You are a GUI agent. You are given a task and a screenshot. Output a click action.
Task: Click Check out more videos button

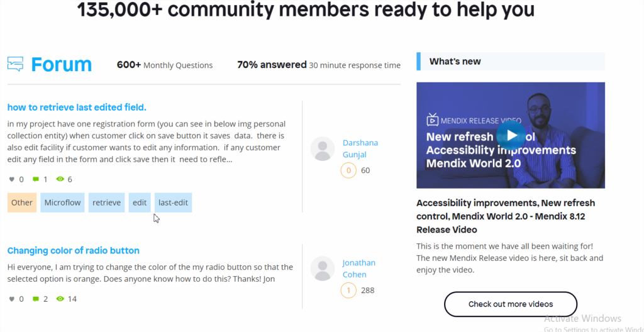pos(511,304)
